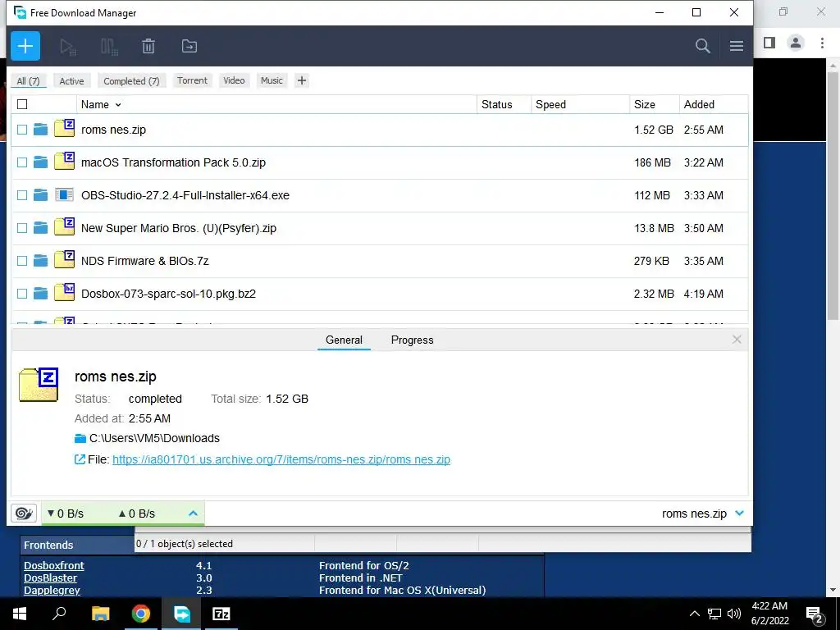Click the move to folder toolbar icon
Viewport: 840px width, 630px height.
pos(189,46)
